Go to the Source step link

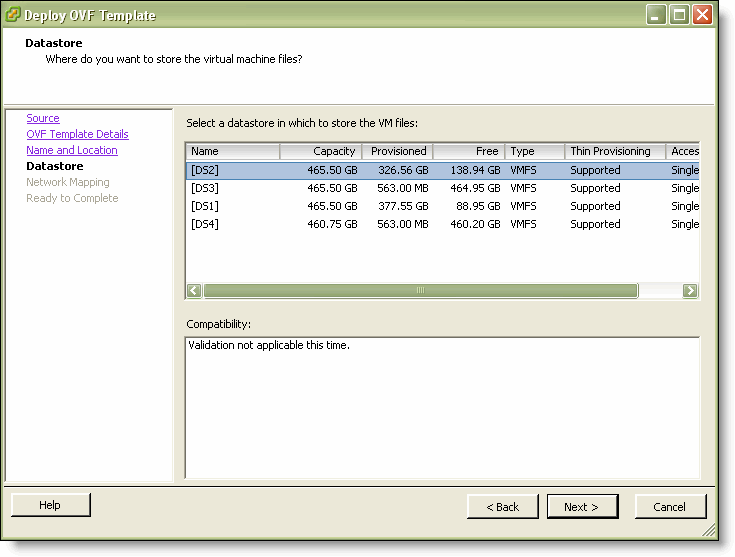(43, 118)
